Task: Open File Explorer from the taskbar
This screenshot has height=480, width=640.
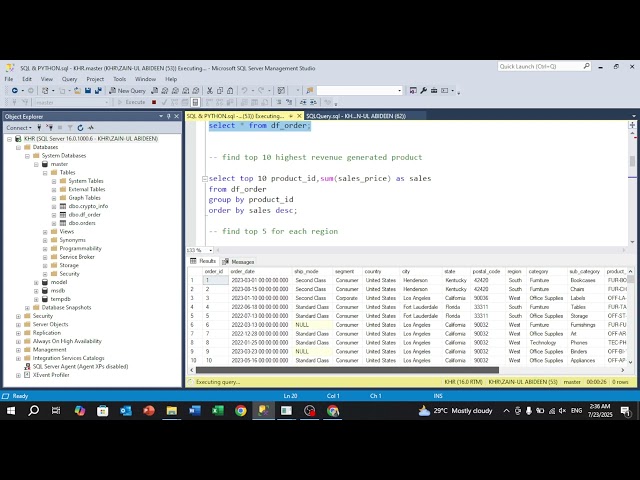Action: click(172, 411)
